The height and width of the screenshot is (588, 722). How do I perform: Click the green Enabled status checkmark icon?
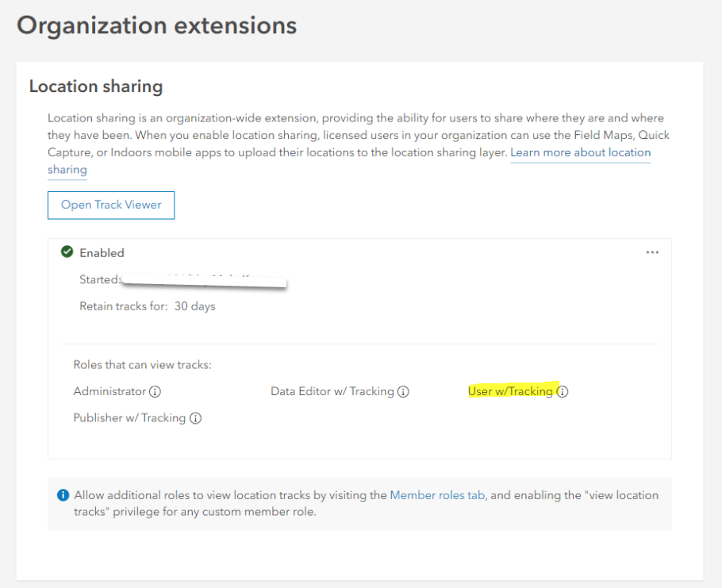(67, 252)
